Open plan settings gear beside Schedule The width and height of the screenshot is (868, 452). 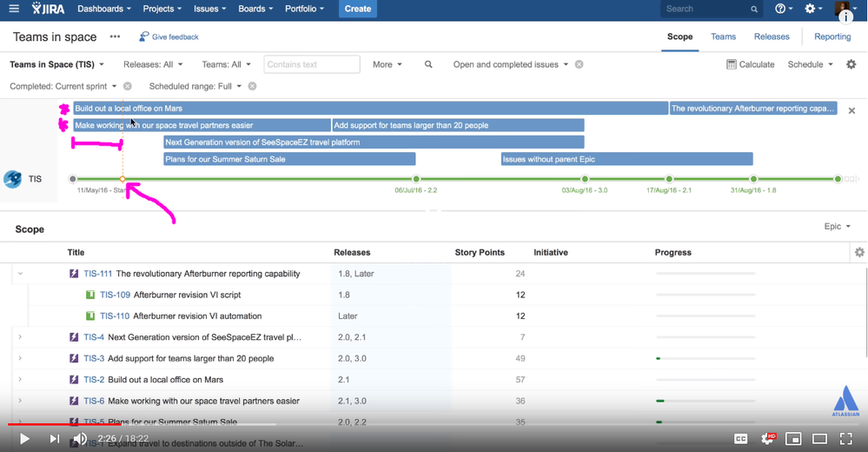pos(851,64)
